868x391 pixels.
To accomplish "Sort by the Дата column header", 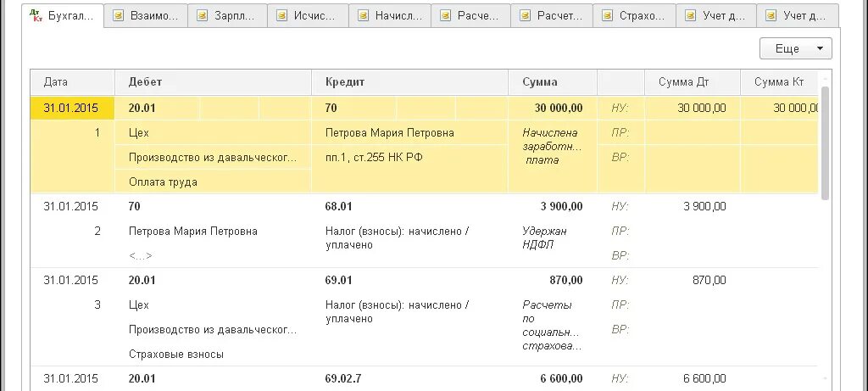I will point(73,82).
